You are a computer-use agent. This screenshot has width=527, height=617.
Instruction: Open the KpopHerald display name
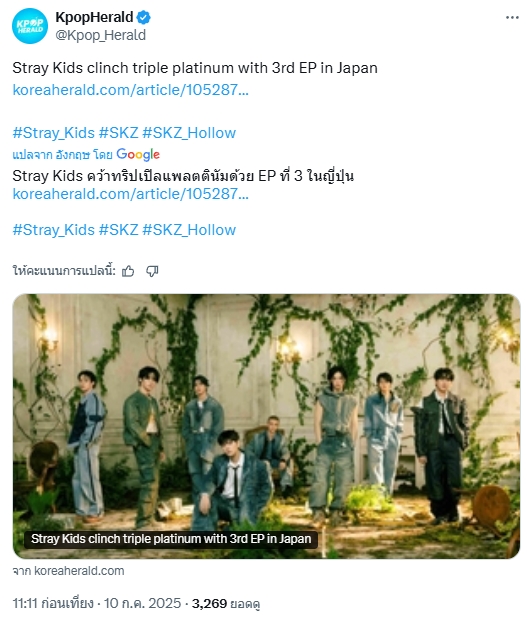[94, 17]
